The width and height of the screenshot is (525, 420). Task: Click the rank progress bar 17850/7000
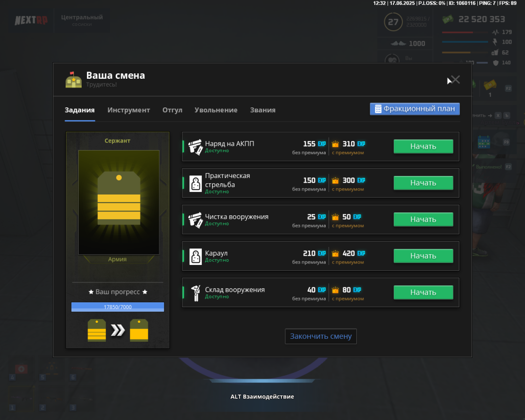[x=118, y=307]
